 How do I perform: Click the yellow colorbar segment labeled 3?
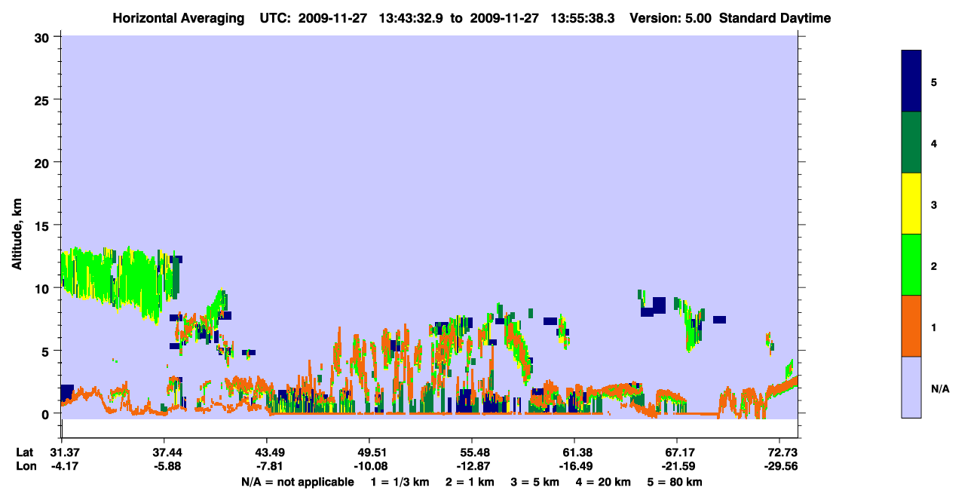pyautogui.click(x=911, y=204)
